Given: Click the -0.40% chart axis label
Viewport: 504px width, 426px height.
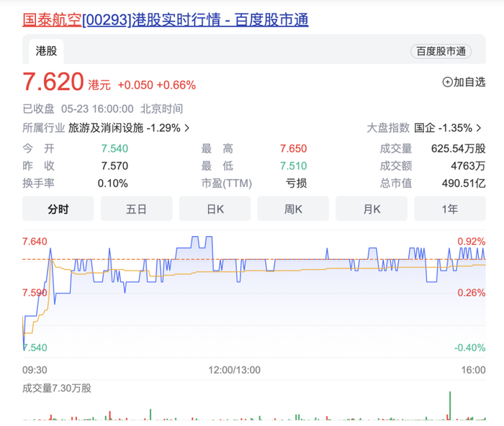Looking at the screenshot, I should (x=469, y=348).
